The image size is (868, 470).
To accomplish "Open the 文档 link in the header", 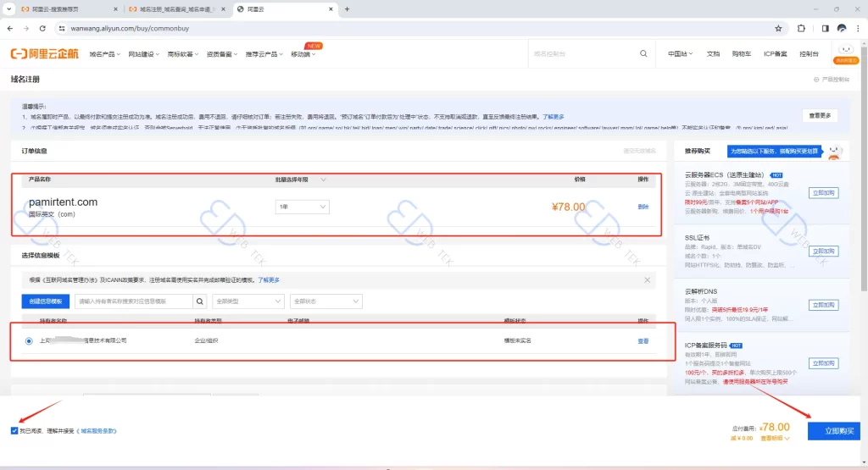I will click(713, 54).
